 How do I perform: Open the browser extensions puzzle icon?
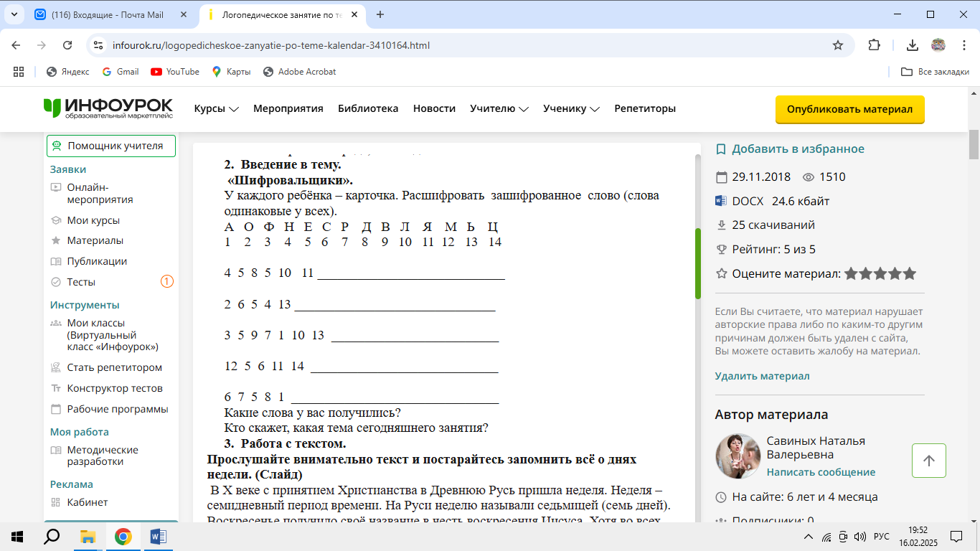pyautogui.click(x=874, y=45)
